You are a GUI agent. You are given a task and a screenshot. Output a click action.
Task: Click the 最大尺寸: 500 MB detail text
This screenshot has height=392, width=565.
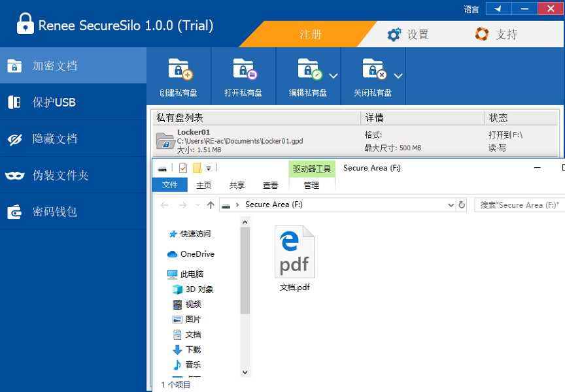393,148
